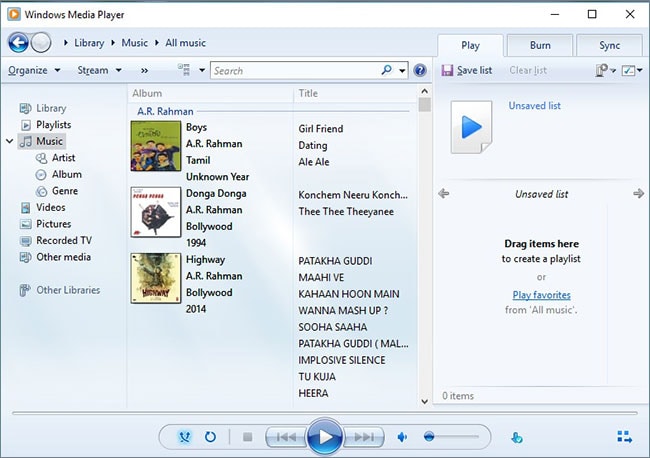
Task: Click the seek bar track
Action: tap(325, 413)
